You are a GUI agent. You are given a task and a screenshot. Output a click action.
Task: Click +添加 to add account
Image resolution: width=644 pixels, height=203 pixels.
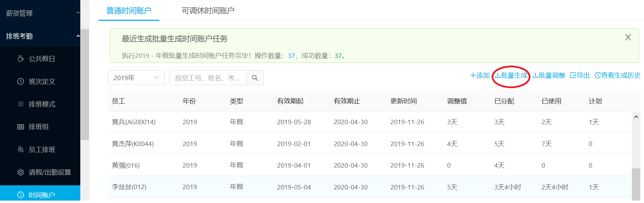click(x=480, y=75)
